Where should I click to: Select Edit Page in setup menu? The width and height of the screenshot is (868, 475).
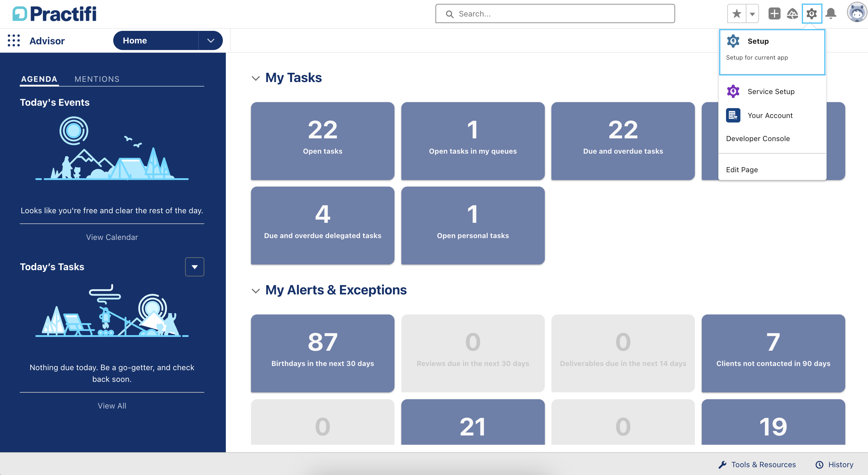[x=742, y=170]
